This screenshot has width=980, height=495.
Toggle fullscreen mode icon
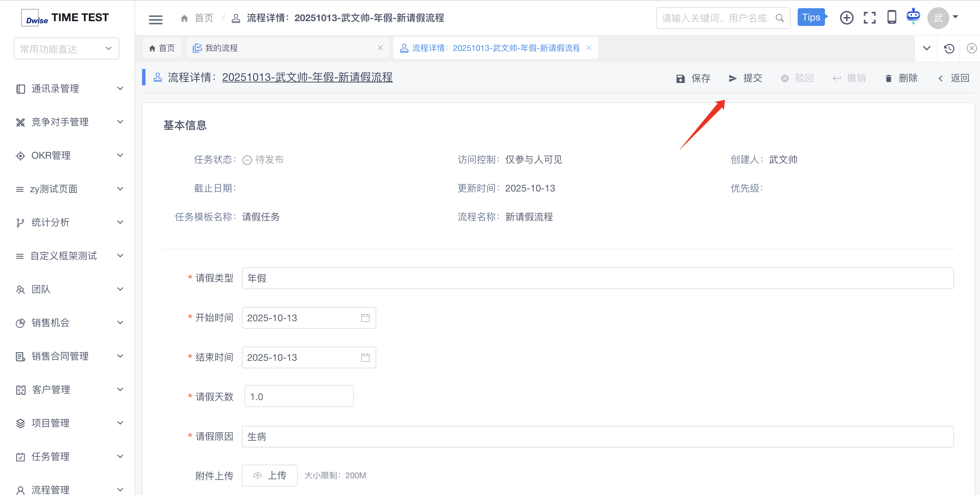[x=869, y=18]
